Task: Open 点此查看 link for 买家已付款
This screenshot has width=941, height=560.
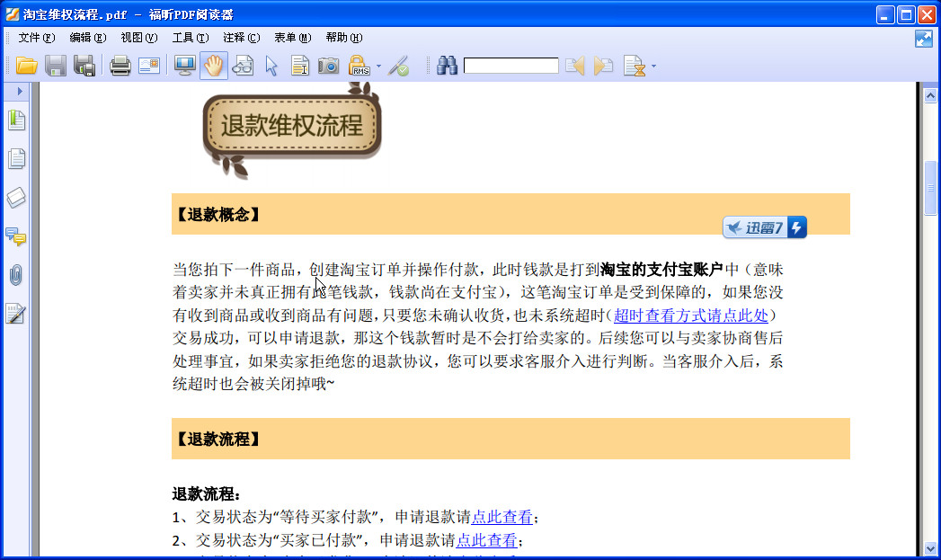Action: (x=486, y=541)
